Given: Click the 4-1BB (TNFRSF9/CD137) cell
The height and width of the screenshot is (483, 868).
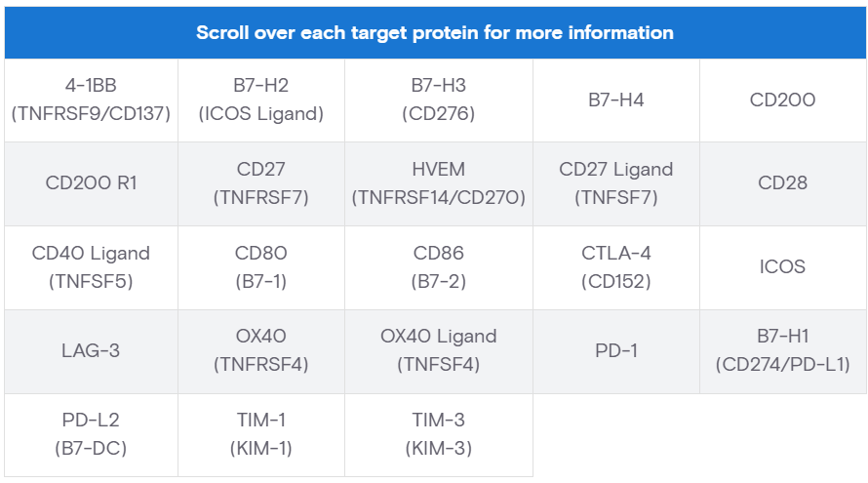Looking at the screenshot, I should tap(91, 101).
